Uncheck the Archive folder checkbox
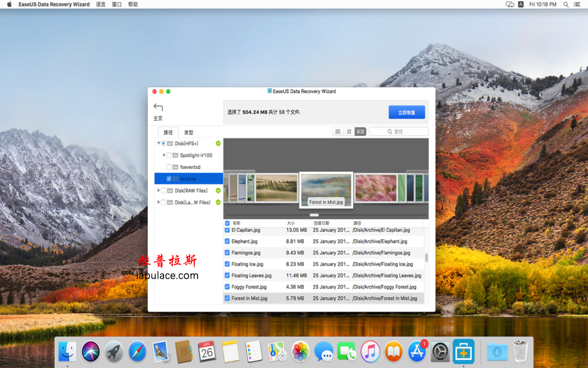 (169, 178)
